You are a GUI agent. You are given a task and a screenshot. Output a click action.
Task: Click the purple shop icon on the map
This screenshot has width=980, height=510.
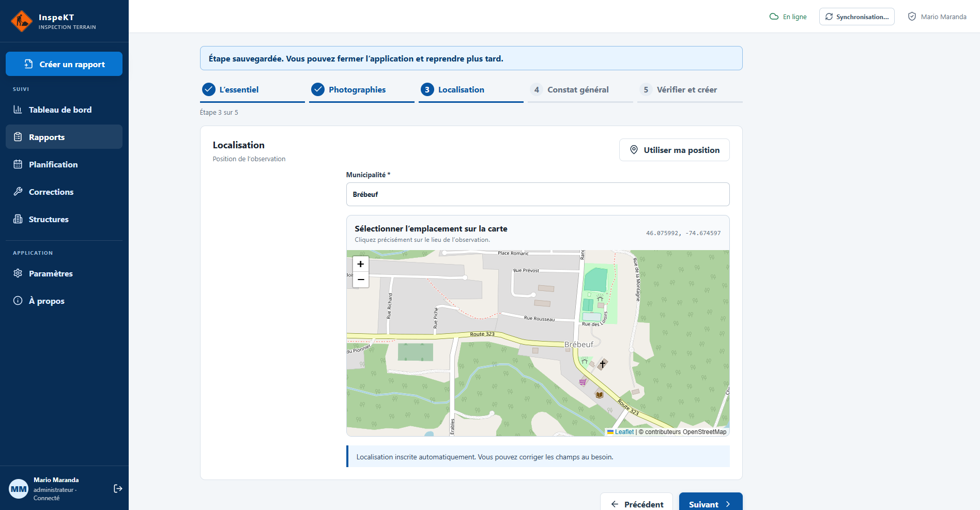(583, 382)
